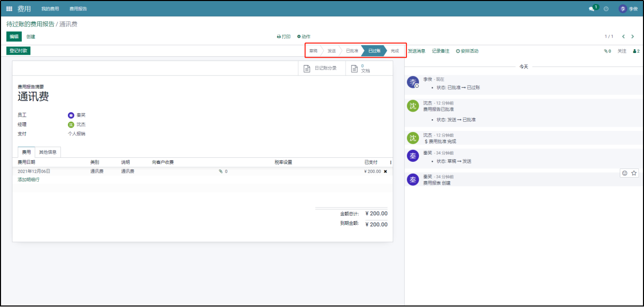This screenshot has width=644, height=307.
Task: Delete the 通讯费 expense line
Action: point(385,172)
